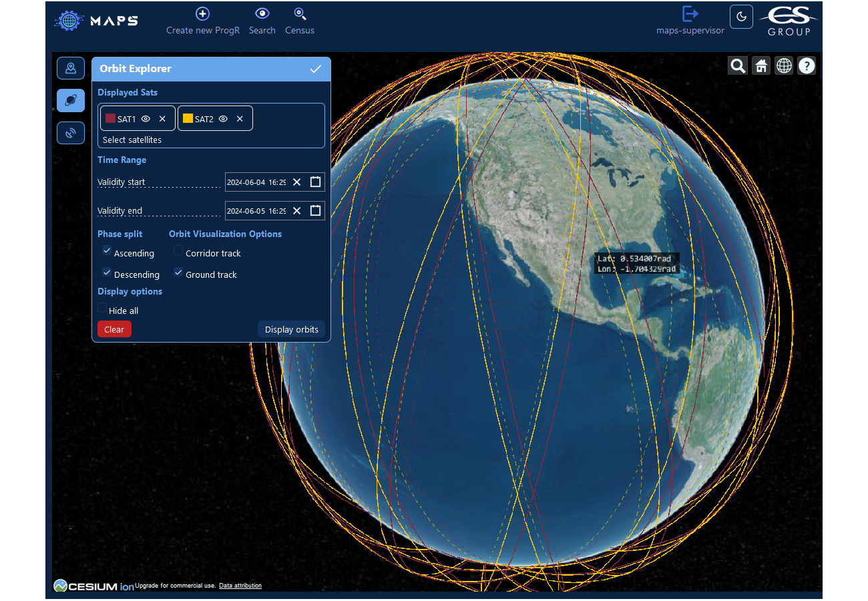Viewport: 868px width, 601px height.
Task: Click the MAPS logo in the navbar
Action: coord(95,20)
